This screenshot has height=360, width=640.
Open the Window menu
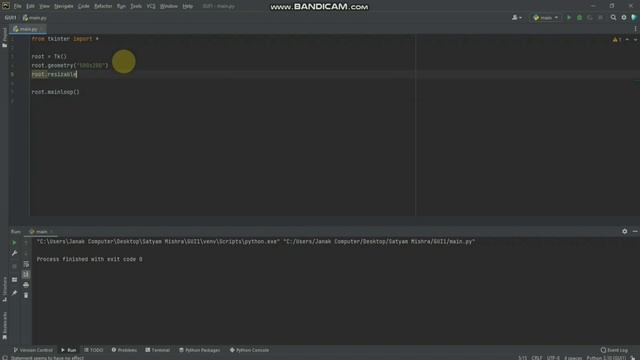169,6
